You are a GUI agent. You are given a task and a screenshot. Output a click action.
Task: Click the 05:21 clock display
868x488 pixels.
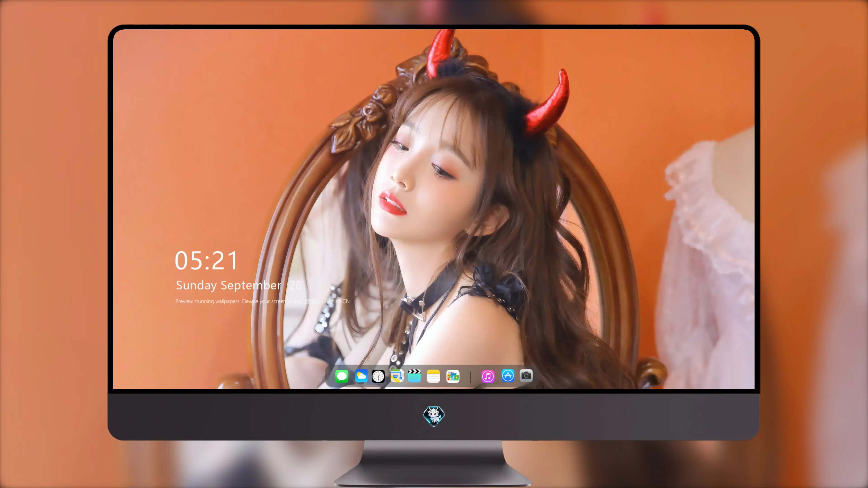click(206, 261)
